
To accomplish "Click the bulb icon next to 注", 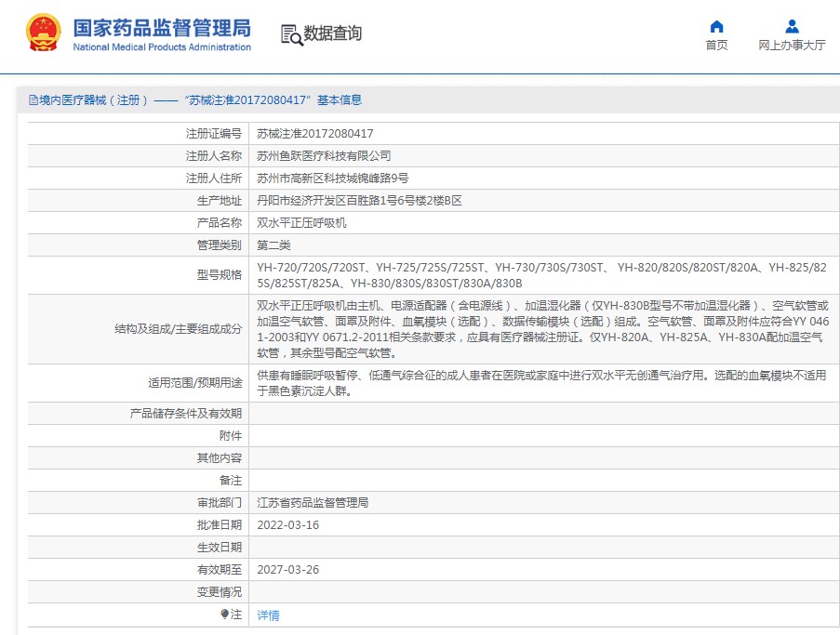I will 225,615.
